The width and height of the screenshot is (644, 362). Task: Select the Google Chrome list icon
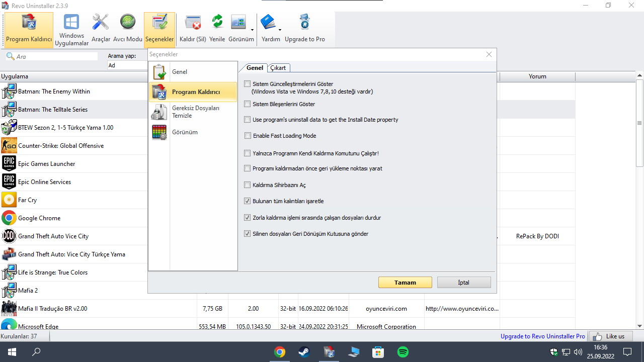click(9, 218)
